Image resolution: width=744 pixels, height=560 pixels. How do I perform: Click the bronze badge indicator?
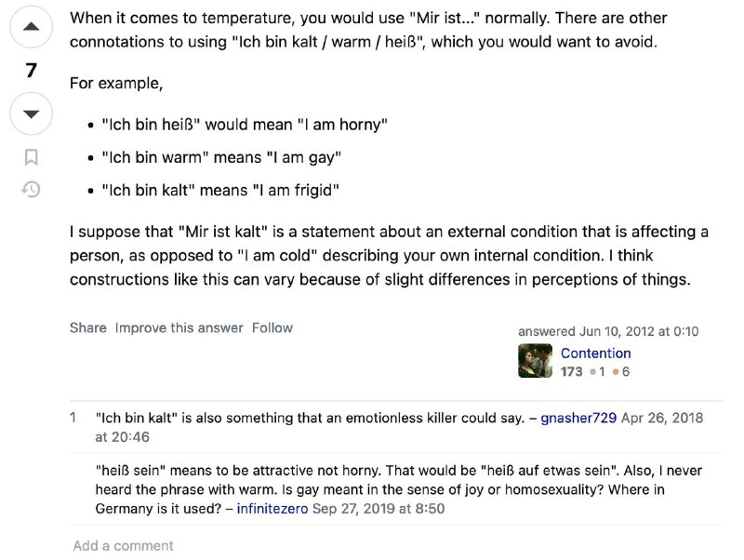(x=620, y=371)
